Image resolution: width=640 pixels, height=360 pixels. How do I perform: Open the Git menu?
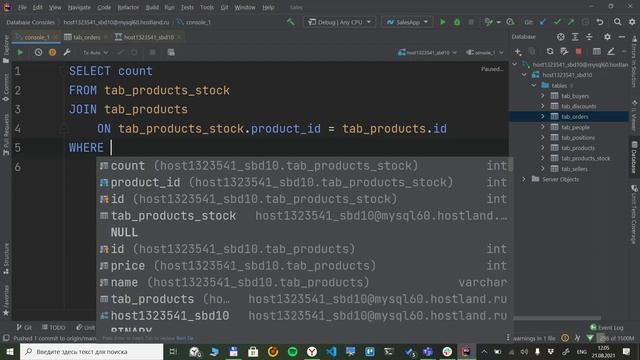point(224,7)
